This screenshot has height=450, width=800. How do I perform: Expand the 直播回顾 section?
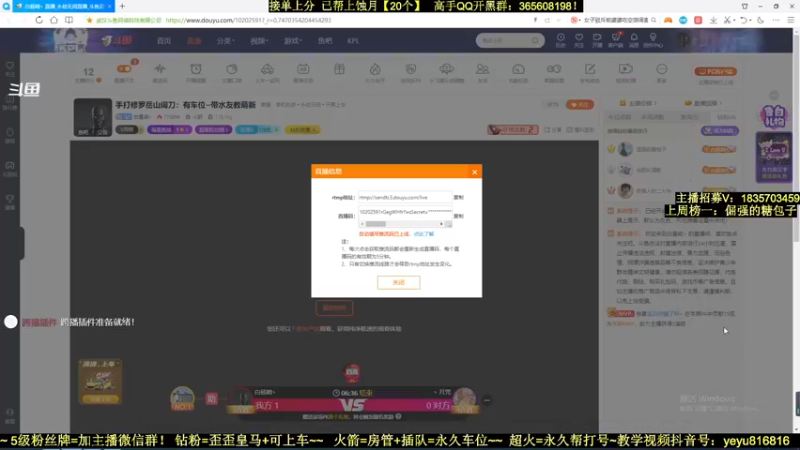tap(704, 103)
